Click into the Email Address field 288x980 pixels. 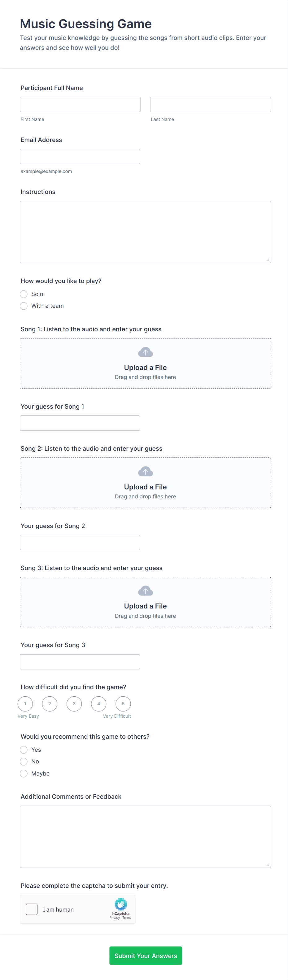coord(80,156)
